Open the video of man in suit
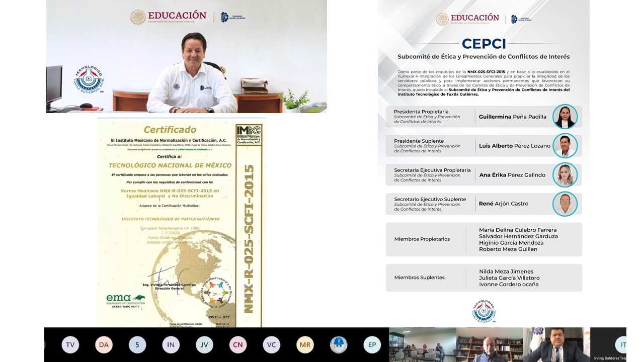 (556, 345)
